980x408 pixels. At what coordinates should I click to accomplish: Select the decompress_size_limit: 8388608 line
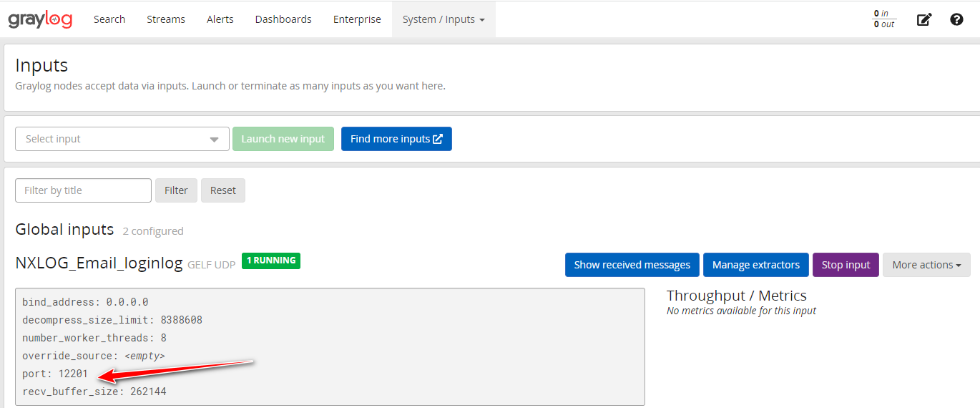(x=112, y=320)
